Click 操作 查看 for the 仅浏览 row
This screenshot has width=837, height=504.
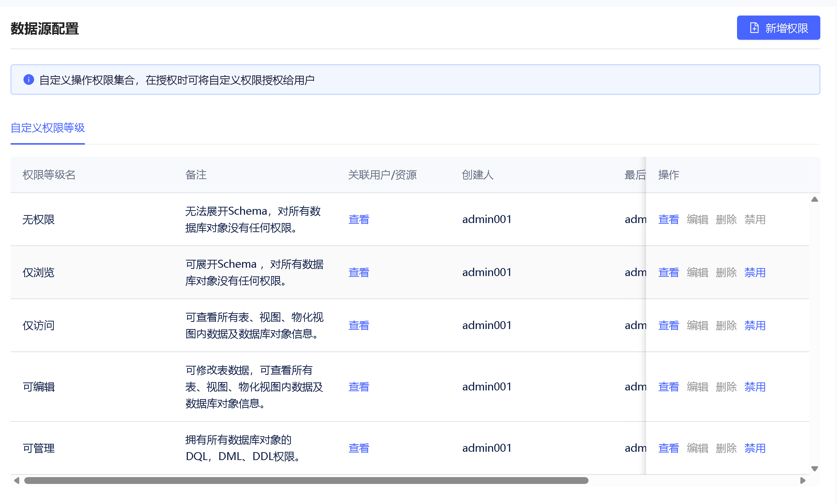click(x=668, y=273)
